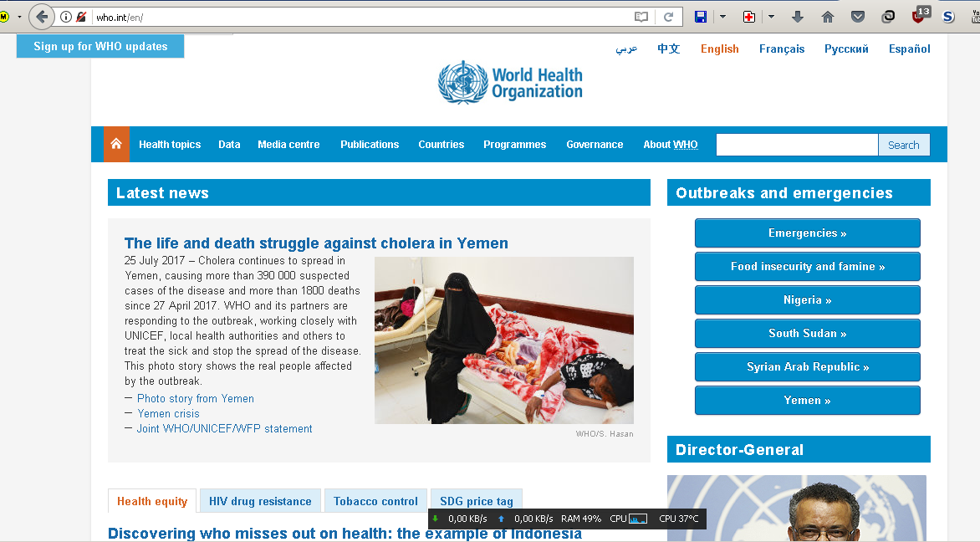980x542 pixels.
Task: Switch language to Español
Action: [x=910, y=49]
